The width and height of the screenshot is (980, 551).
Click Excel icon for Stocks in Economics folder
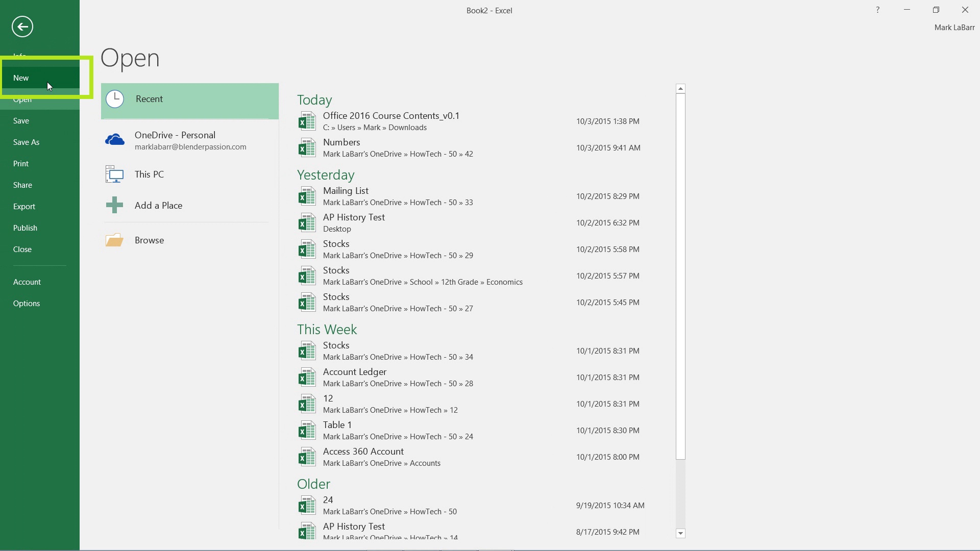(x=307, y=276)
